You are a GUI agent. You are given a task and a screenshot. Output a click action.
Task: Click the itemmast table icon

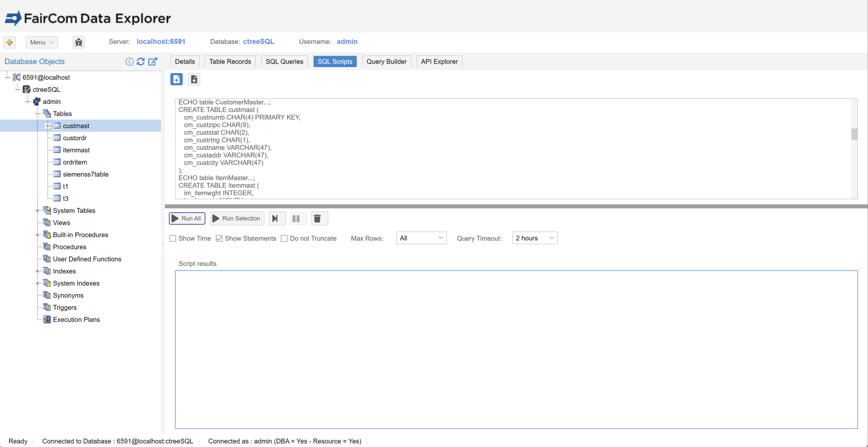[57, 150]
